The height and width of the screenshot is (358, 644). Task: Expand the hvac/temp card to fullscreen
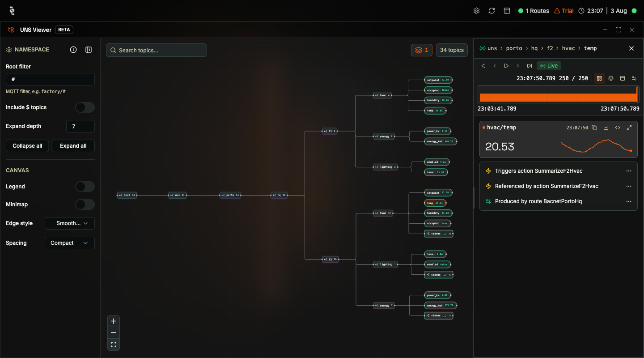tap(629, 128)
